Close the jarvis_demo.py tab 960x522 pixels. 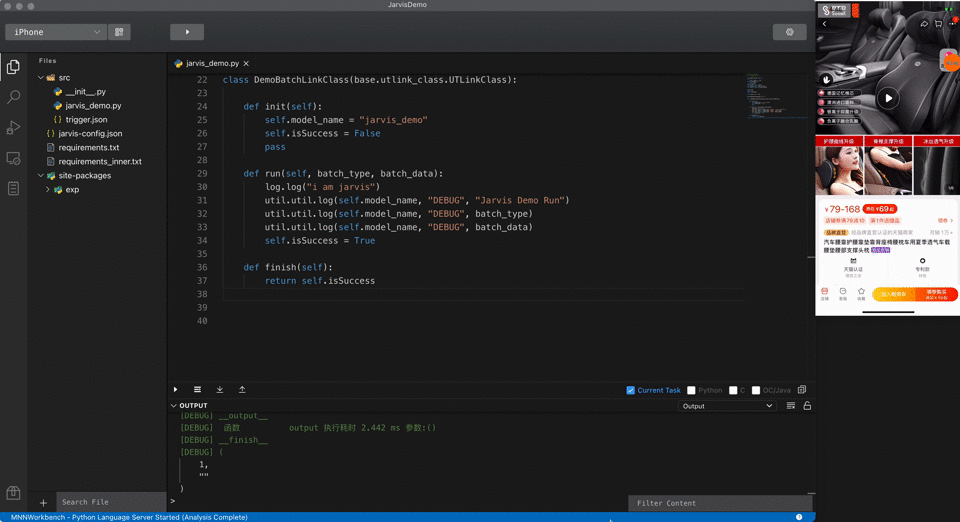(x=246, y=64)
